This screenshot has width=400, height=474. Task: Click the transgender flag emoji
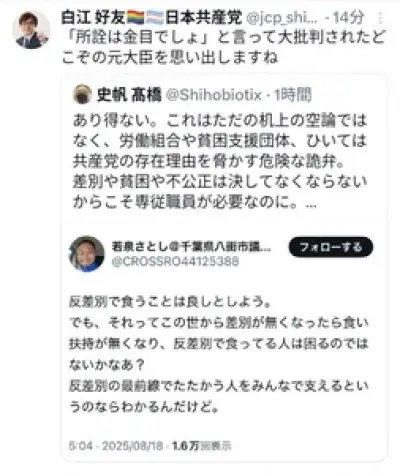click(x=156, y=18)
